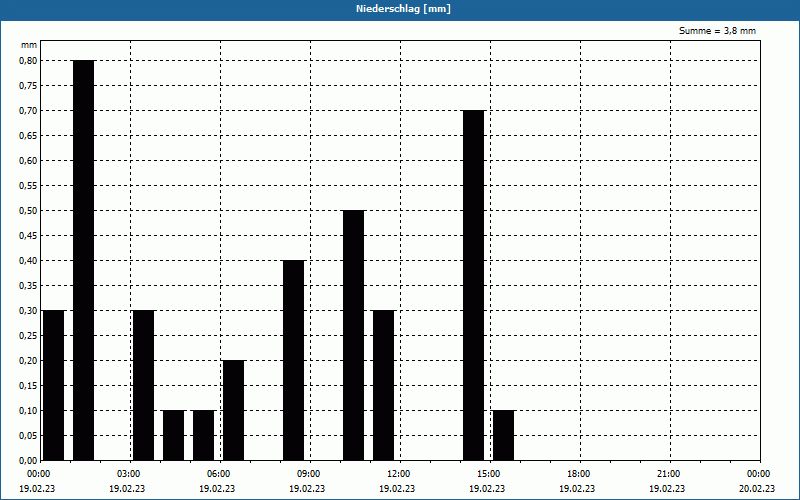The image size is (800, 500).
Task: Click the 0,20 mm bar at 06:00
Action: tap(234, 410)
